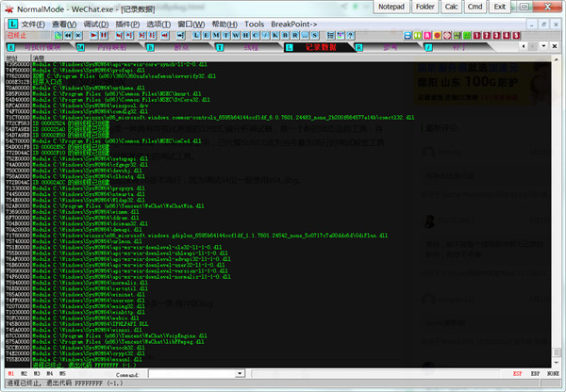Click the Restart program rewind icon
This screenshot has height=392, width=566.
click(68, 36)
